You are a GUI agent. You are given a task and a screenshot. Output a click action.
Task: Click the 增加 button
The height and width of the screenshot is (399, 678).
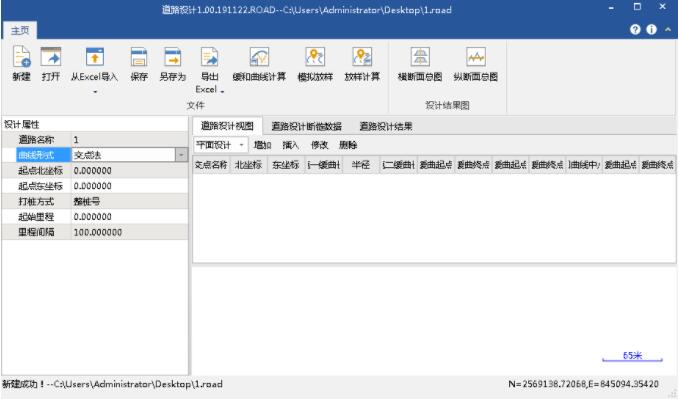[262, 145]
